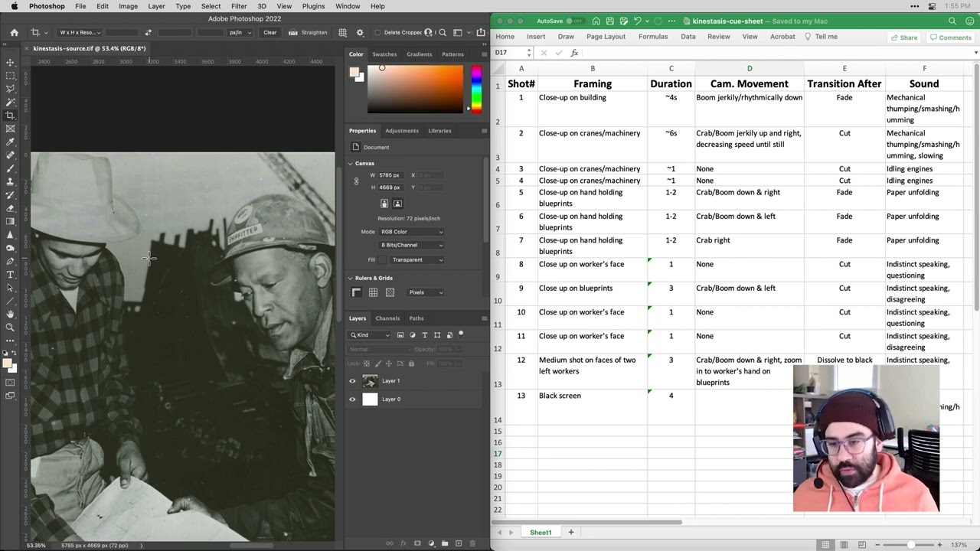This screenshot has height=551, width=980.
Task: Collapse the Canvas section
Action: (351, 164)
